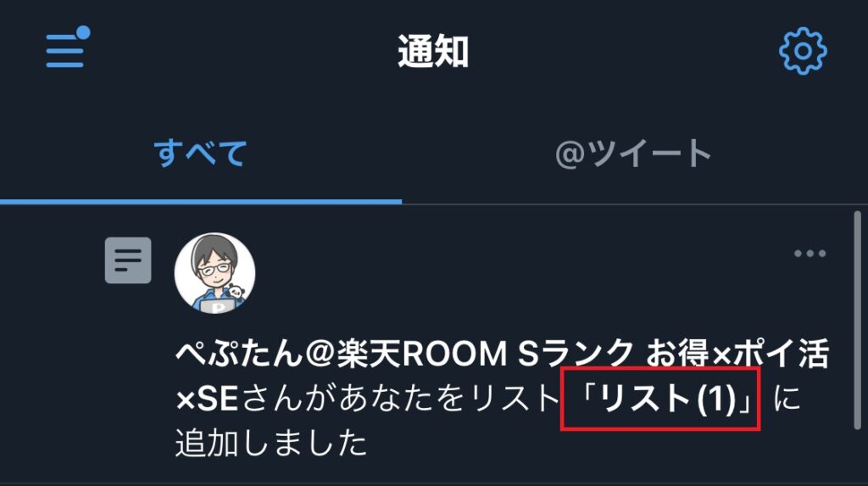Image resolution: width=868 pixels, height=486 pixels.
Task: Tap the さんがあなたをリスト notification text
Action: [401, 399]
